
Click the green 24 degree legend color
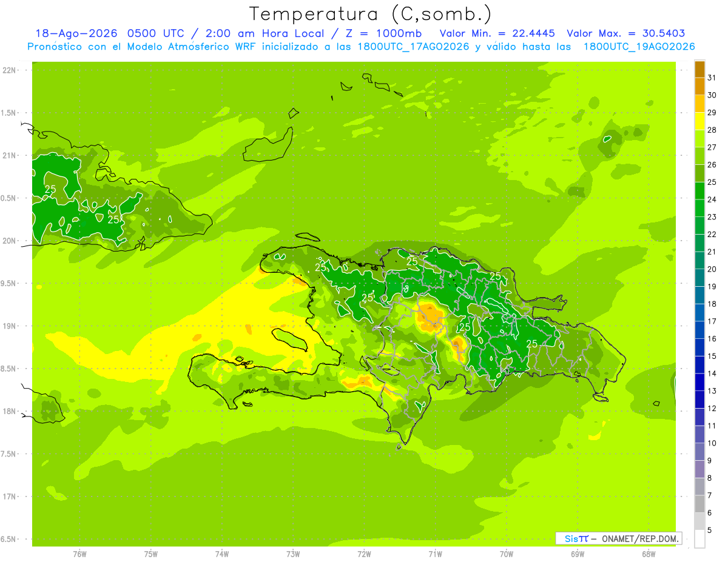pos(699,191)
